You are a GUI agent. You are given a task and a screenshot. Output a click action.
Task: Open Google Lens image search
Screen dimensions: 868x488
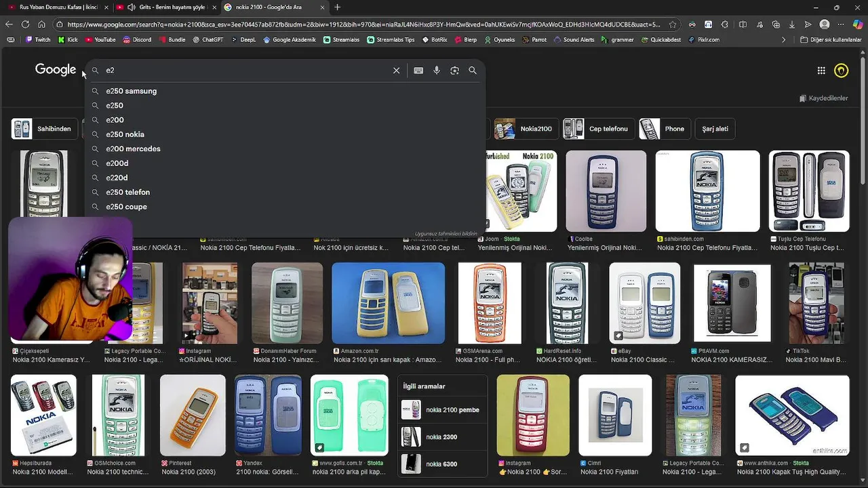pos(454,70)
